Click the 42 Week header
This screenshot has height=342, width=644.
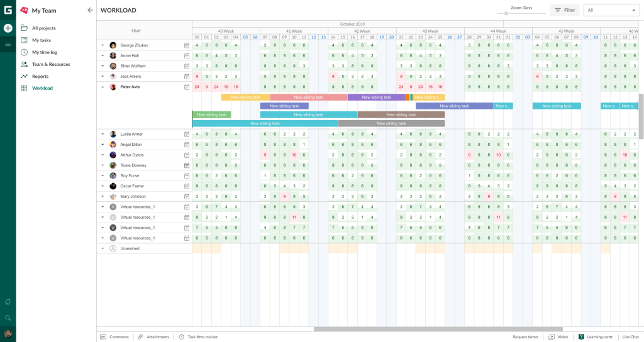(x=362, y=31)
